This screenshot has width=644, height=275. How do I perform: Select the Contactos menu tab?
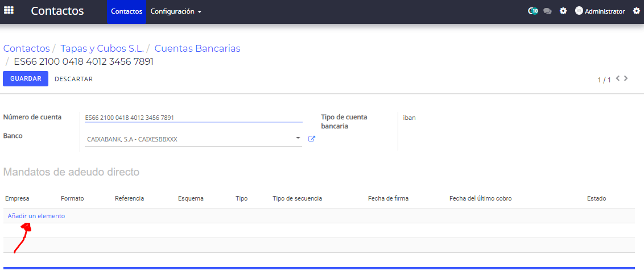pyautogui.click(x=126, y=11)
